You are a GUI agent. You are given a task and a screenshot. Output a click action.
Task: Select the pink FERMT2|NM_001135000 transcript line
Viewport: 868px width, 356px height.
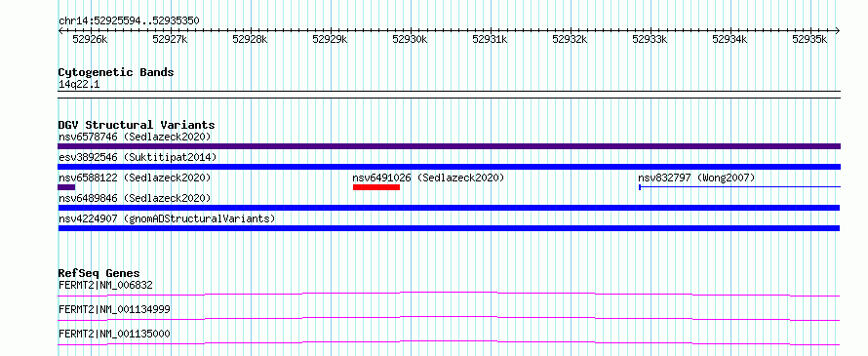(x=449, y=342)
